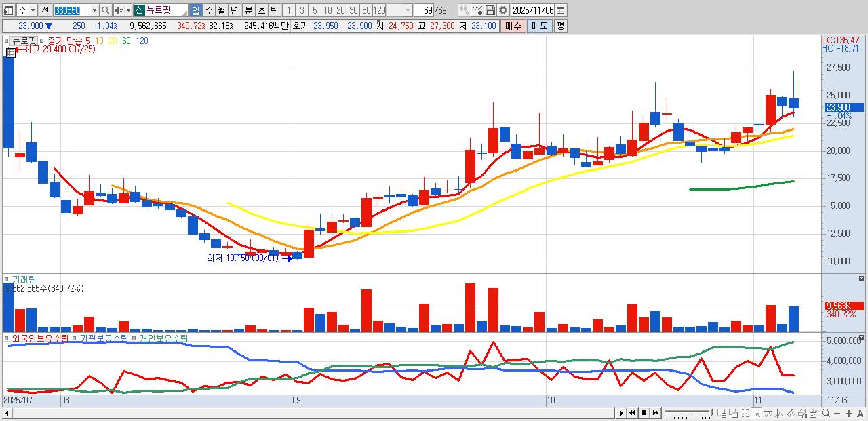Viewport: 868px width, 421px height.
Task: Click the stock name field 뉴로핏
Action: pos(166,10)
